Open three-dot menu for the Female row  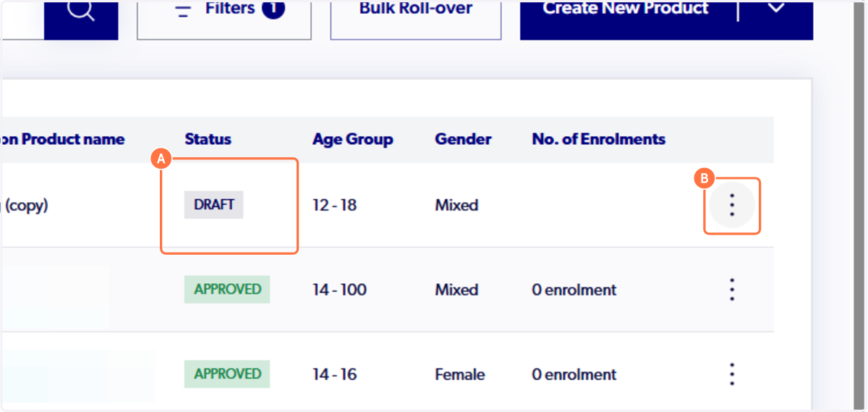pyautogui.click(x=732, y=374)
